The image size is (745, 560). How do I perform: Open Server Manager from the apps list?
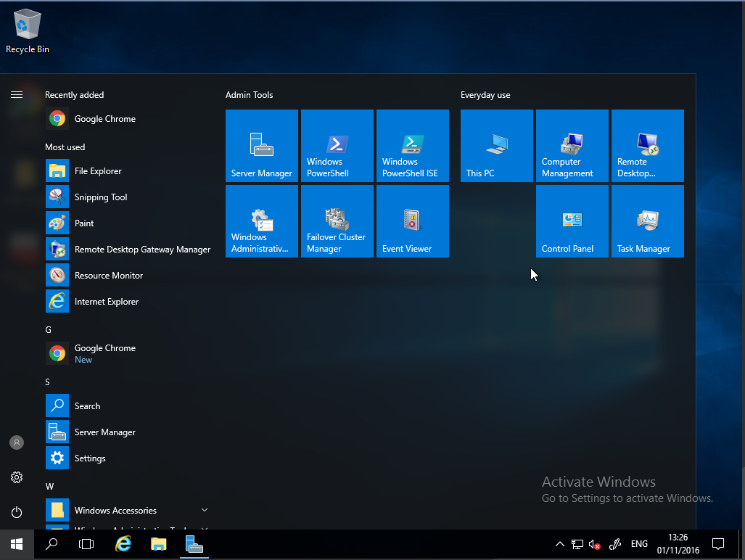[128, 432]
